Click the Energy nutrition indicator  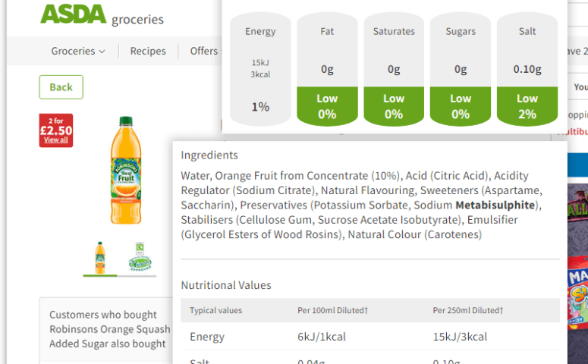tap(260, 69)
